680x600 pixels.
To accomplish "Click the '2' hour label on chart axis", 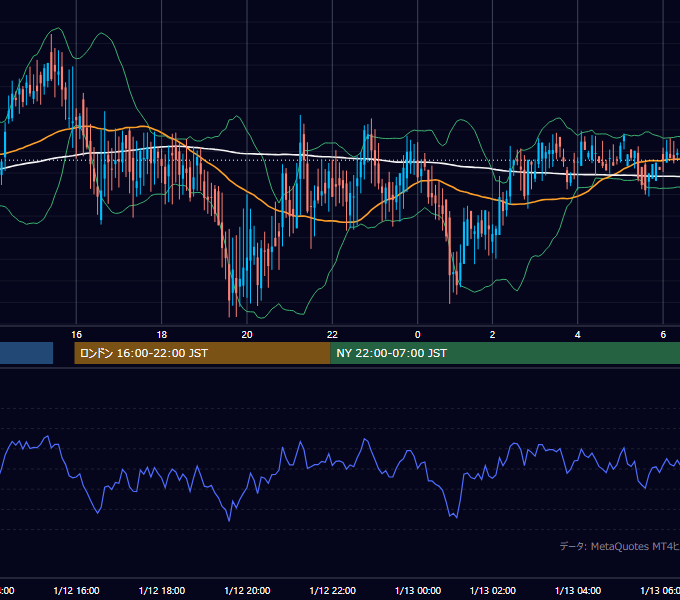I will (x=492, y=334).
